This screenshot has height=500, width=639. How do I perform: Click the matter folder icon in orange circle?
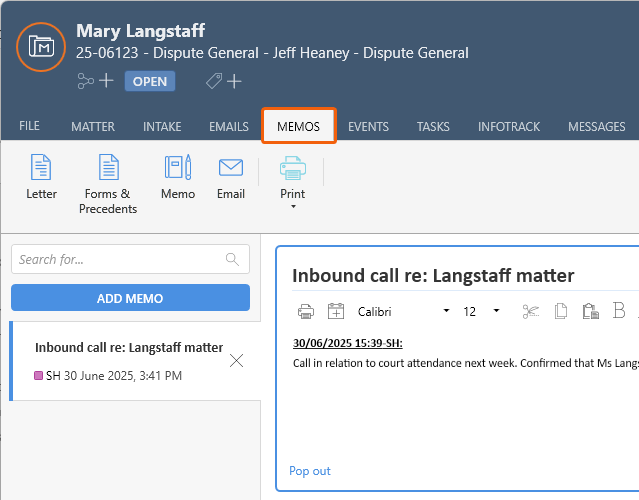click(x=41, y=47)
